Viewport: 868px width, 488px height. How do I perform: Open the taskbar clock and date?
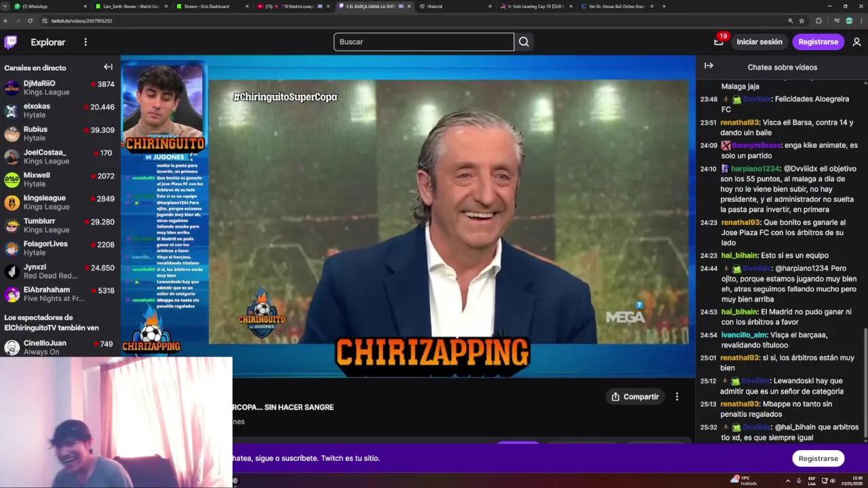pyautogui.click(x=851, y=481)
